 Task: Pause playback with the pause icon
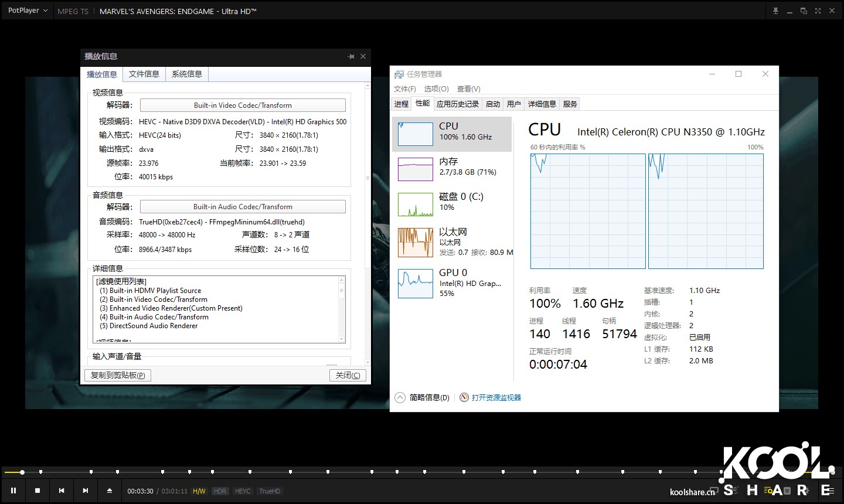13,491
